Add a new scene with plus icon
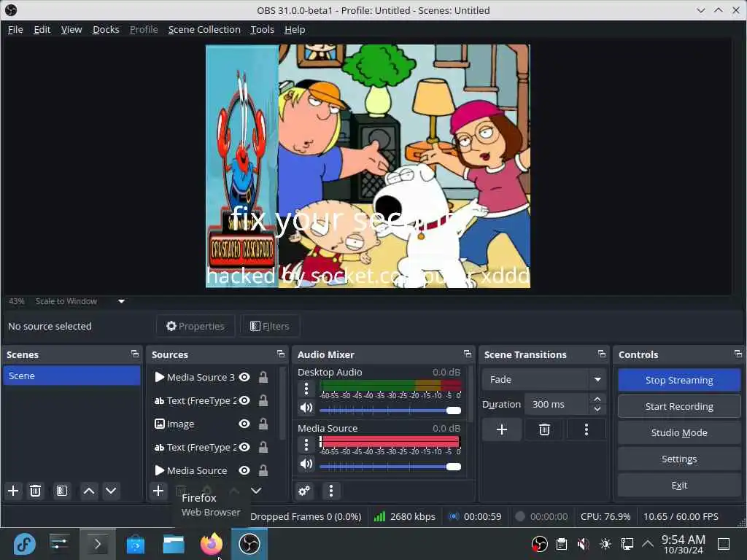 click(13, 491)
